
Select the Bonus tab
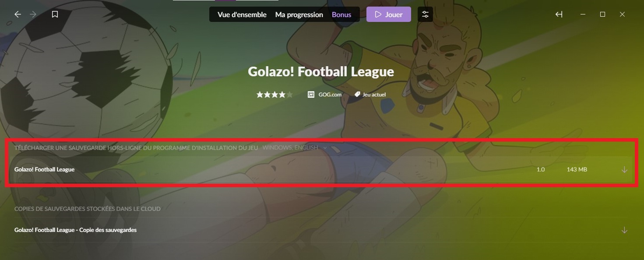pos(341,14)
